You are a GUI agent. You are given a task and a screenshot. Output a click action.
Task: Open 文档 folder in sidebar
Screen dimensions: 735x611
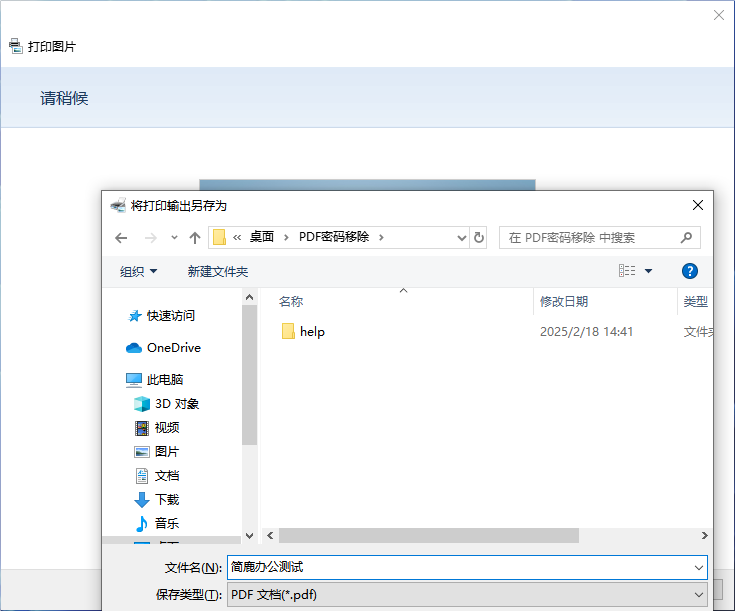pyautogui.click(x=167, y=475)
